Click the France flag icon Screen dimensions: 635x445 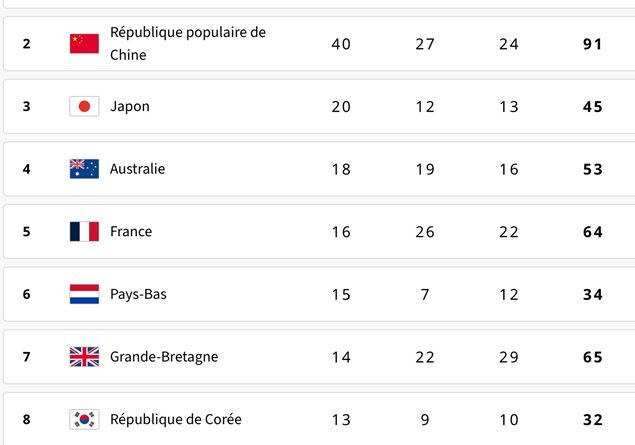84,232
